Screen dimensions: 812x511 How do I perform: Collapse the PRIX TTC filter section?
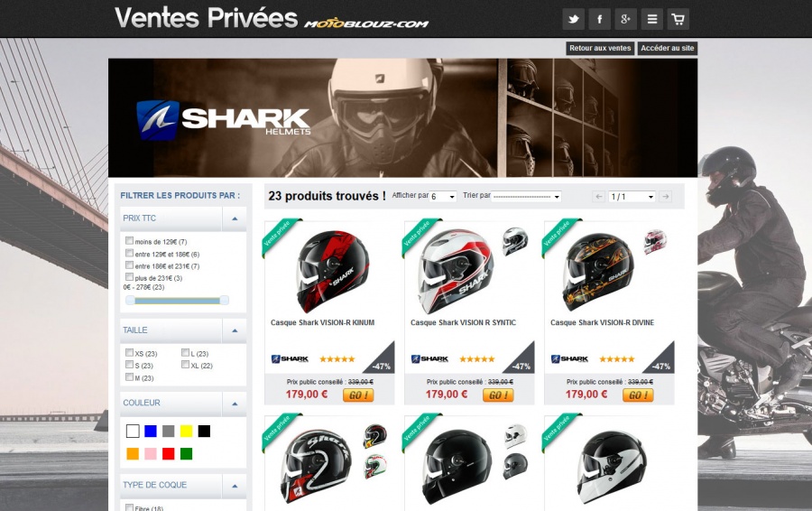(235, 218)
